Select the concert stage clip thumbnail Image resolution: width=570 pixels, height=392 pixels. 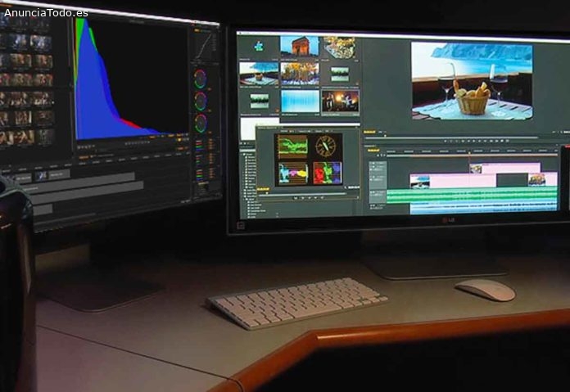point(340,101)
